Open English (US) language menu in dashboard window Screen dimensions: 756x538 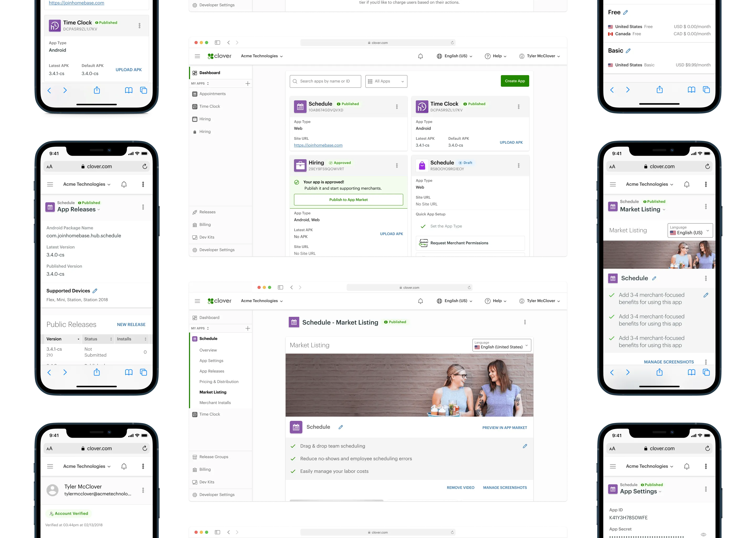point(454,56)
